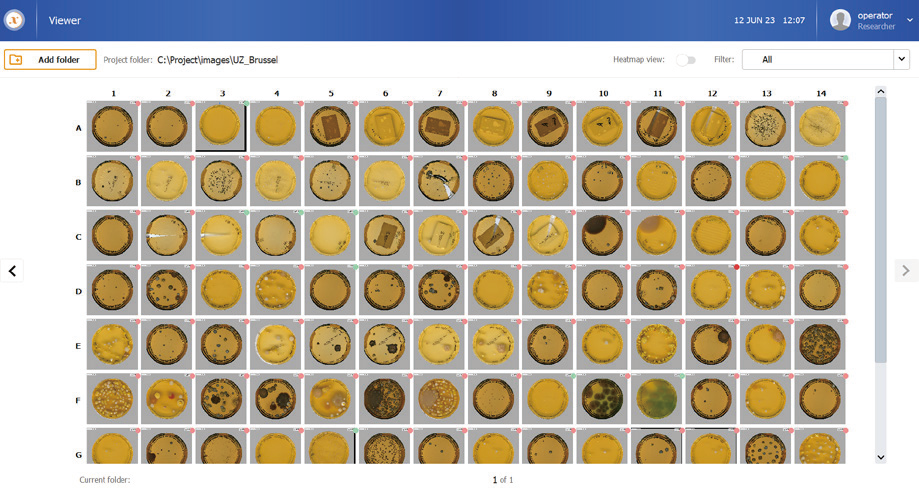Screen dimensions: 919x489
Task: Click the Add folder button
Action: (50, 60)
